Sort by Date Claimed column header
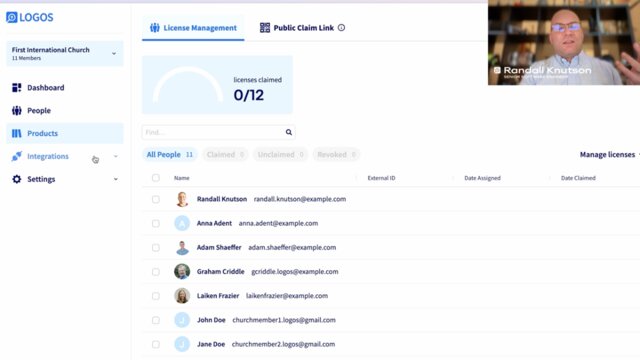The width and height of the screenshot is (640, 360). click(578, 178)
